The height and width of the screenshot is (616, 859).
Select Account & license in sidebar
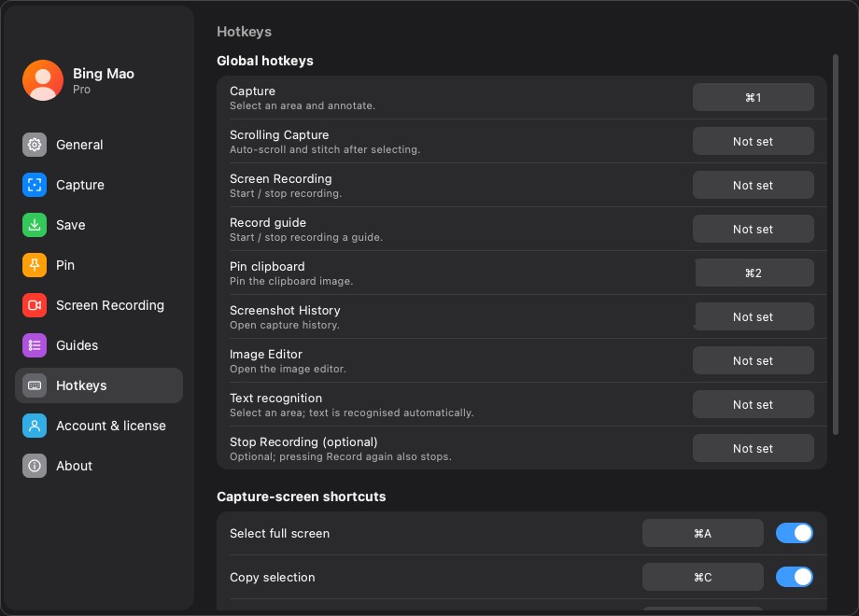[99, 426]
